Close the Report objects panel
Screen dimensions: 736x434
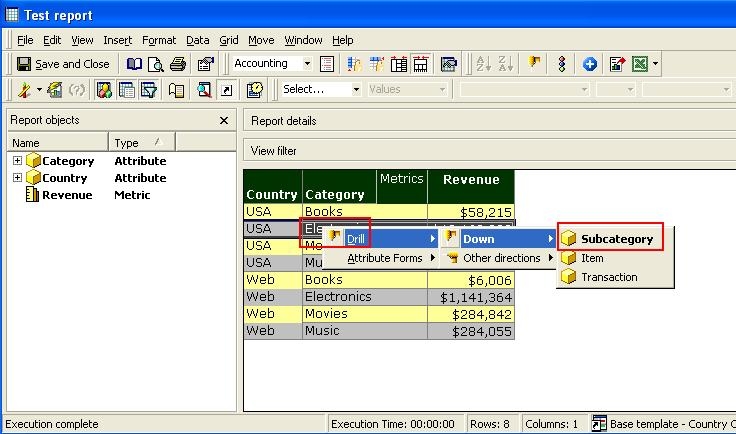[x=224, y=121]
